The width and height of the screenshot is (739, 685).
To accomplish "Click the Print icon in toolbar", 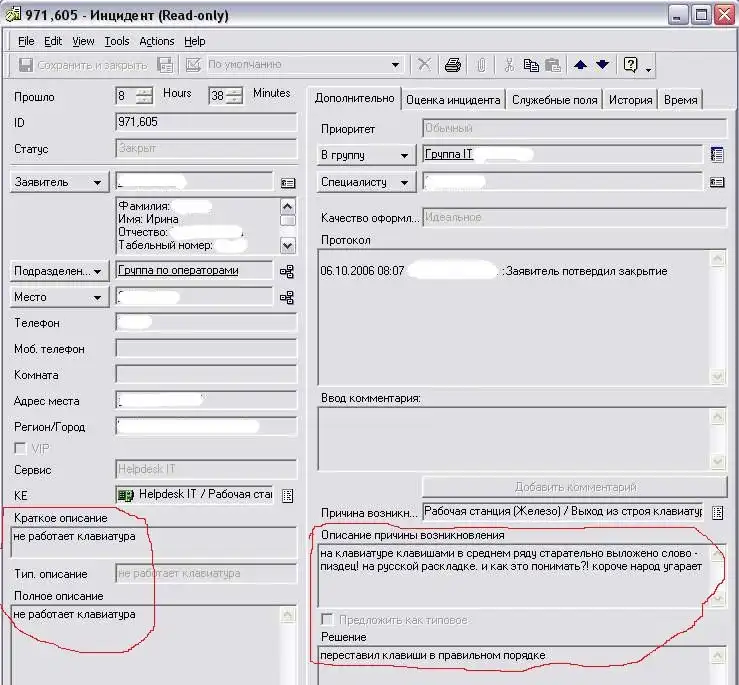I will [453, 65].
